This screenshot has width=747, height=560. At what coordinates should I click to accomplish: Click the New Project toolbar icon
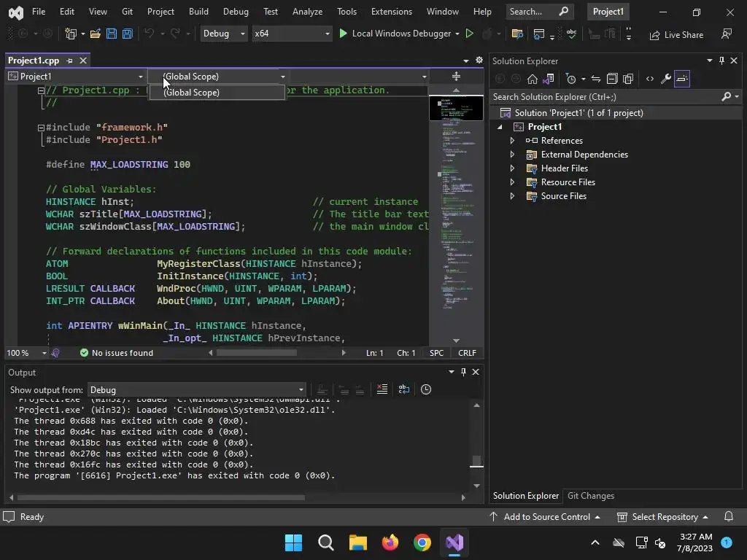pyautogui.click(x=71, y=34)
